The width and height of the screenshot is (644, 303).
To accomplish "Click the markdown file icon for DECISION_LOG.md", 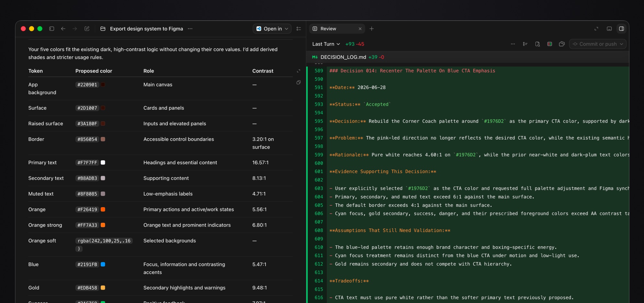I will tap(315, 57).
